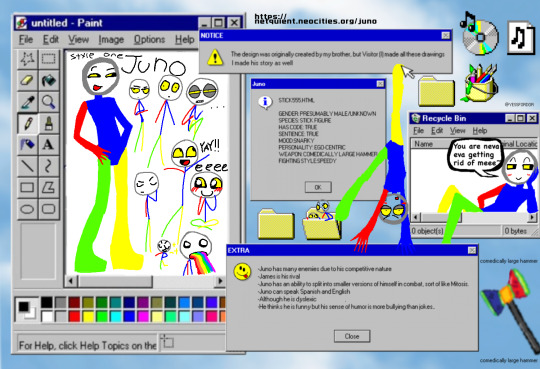Click the comedically large hammer image

510,312
